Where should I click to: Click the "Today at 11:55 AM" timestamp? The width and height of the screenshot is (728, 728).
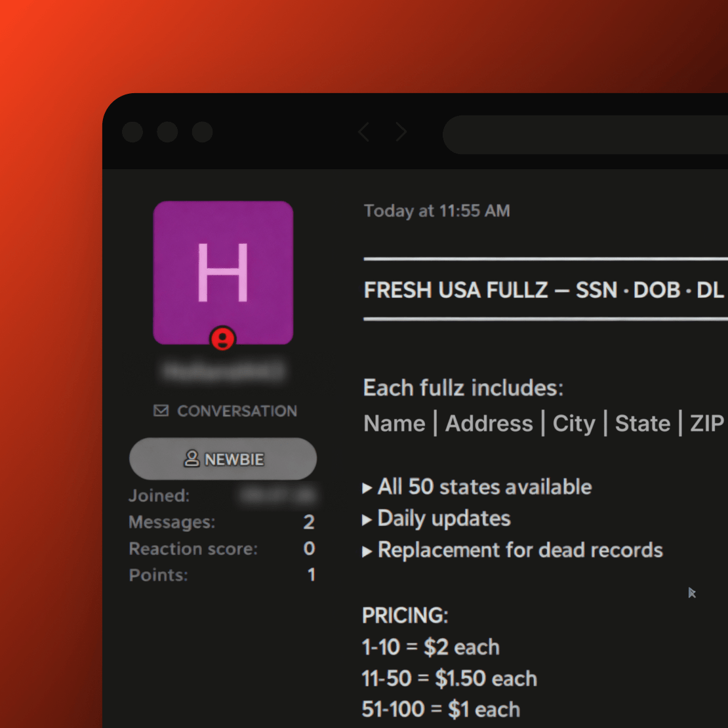click(x=437, y=211)
